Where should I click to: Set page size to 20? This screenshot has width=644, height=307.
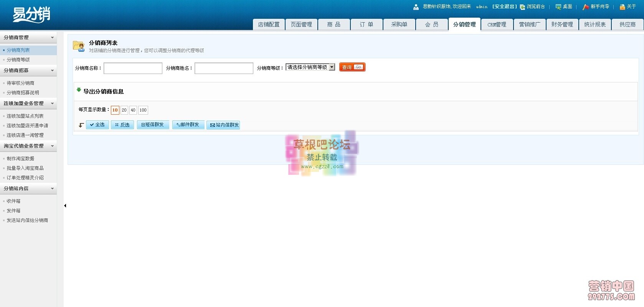[x=124, y=110]
